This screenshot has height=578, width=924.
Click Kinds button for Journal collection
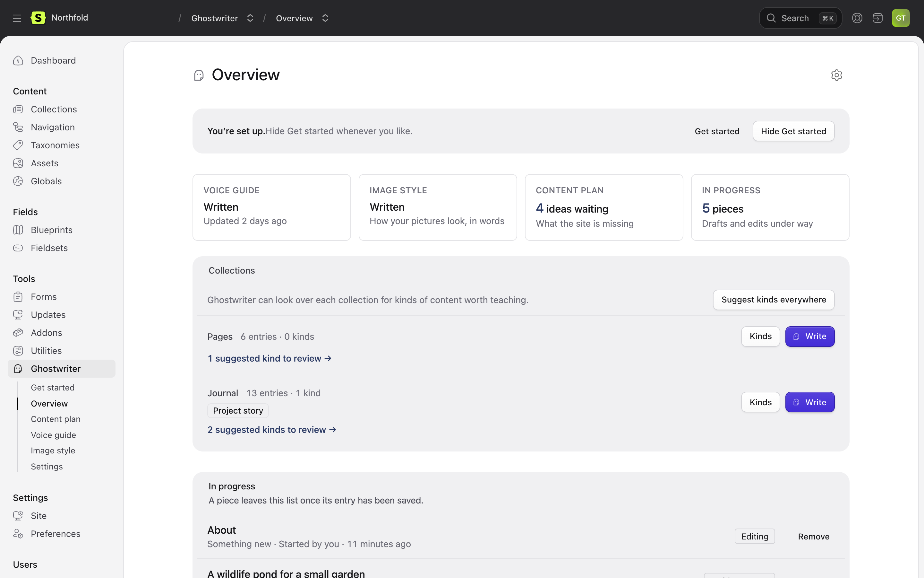[760, 402]
